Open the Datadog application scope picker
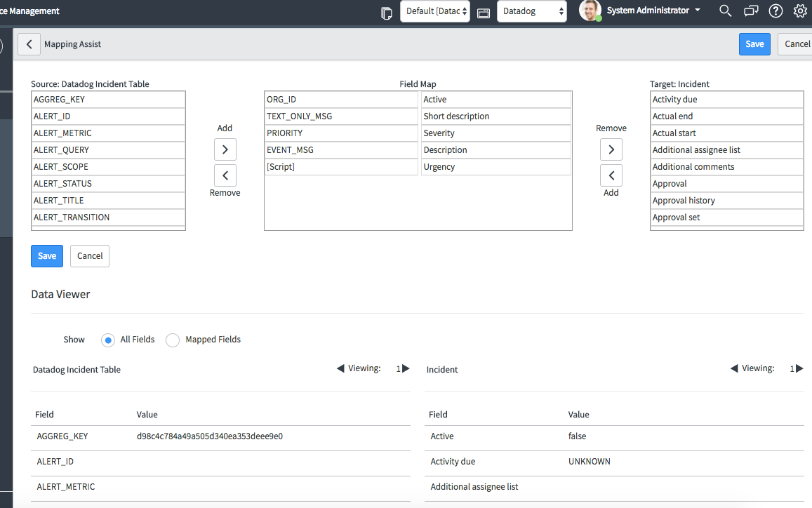Viewport: 812px width, 508px height. 531,11
